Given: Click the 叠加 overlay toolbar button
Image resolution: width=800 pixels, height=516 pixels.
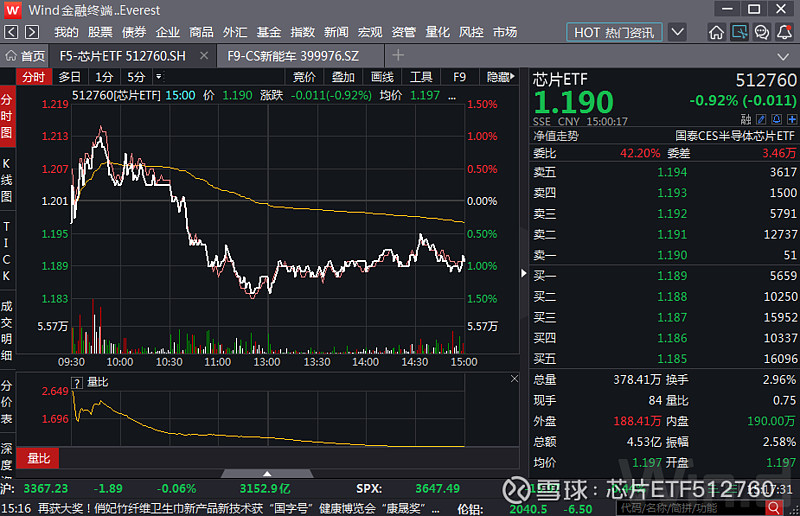Looking at the screenshot, I should click(x=343, y=77).
